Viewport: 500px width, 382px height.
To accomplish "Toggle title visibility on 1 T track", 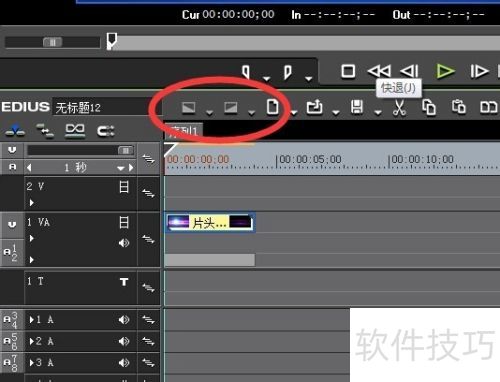I will click(x=124, y=282).
